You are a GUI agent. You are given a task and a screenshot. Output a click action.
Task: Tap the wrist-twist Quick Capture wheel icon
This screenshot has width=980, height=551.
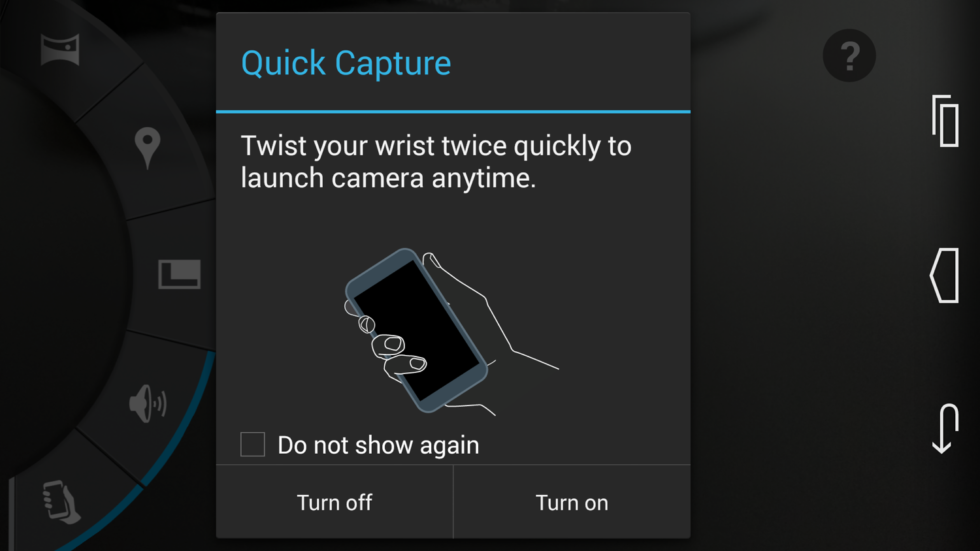61,502
